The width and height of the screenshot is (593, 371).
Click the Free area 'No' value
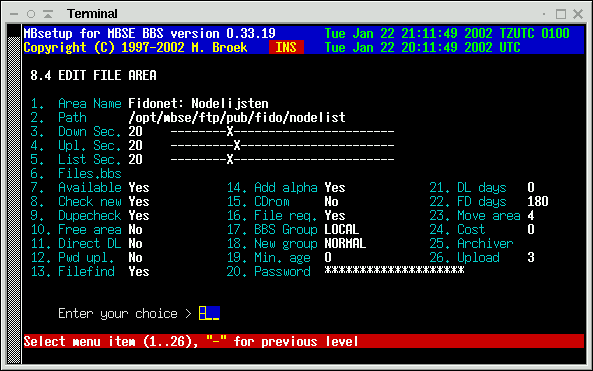135,230
